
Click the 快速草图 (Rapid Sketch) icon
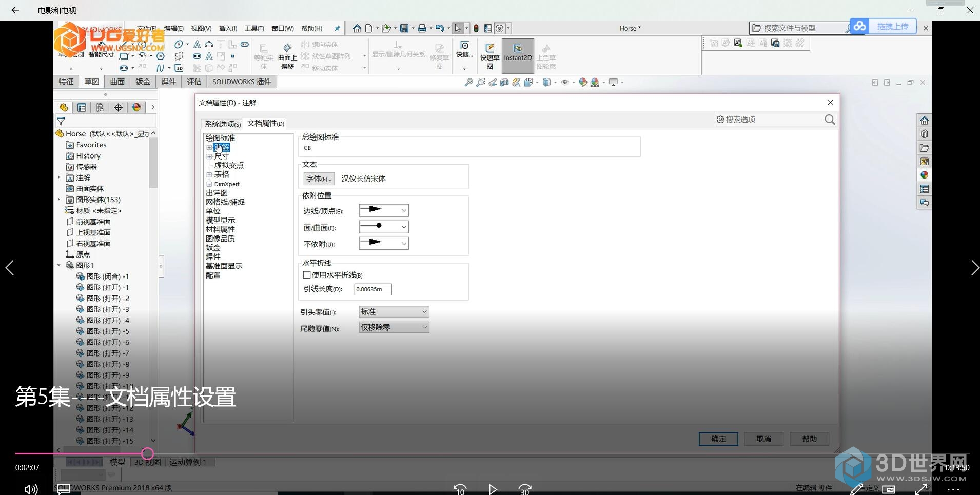(489, 55)
